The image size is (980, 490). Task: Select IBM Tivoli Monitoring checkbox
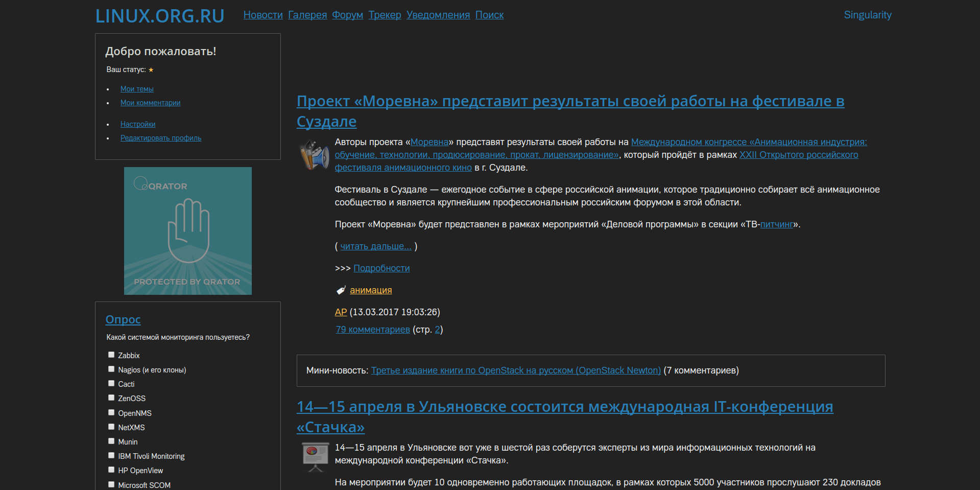pos(111,455)
